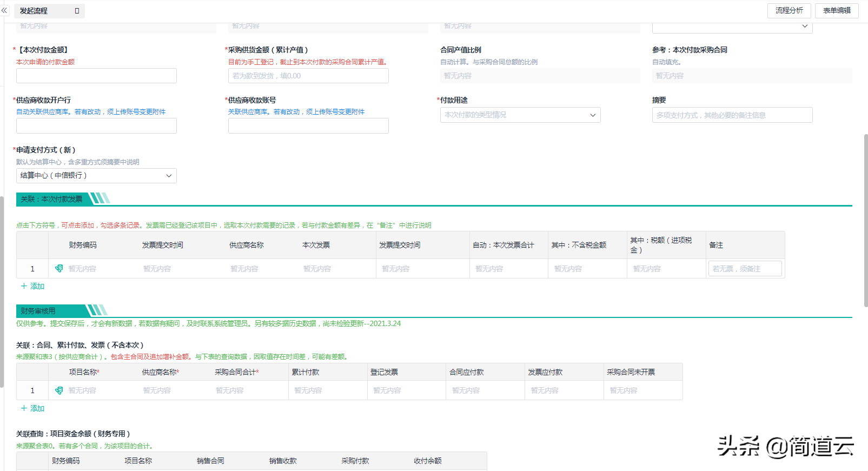
Task: Open 申请支付方式 dropdown 结算中心(中信银行)
Action: [x=96, y=175]
